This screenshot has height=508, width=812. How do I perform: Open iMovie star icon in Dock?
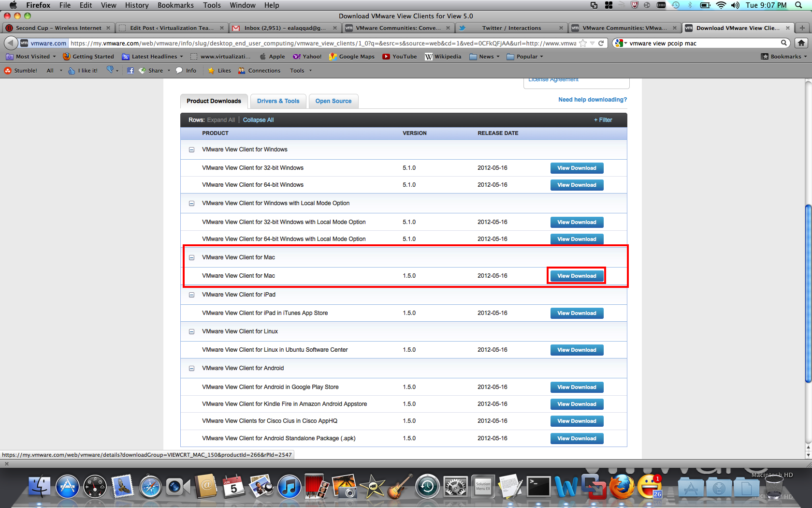[372, 486]
